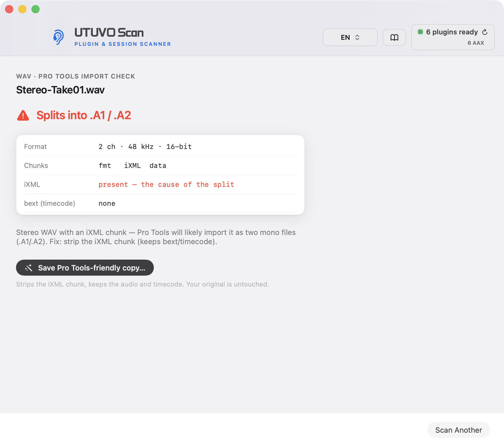
Task: Close the window with the red button
Action: (x=9, y=9)
